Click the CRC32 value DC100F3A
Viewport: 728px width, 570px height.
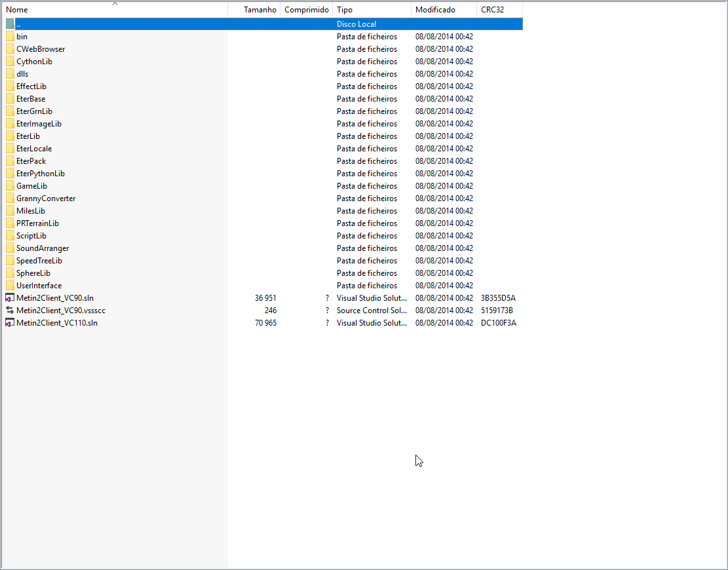coord(499,323)
